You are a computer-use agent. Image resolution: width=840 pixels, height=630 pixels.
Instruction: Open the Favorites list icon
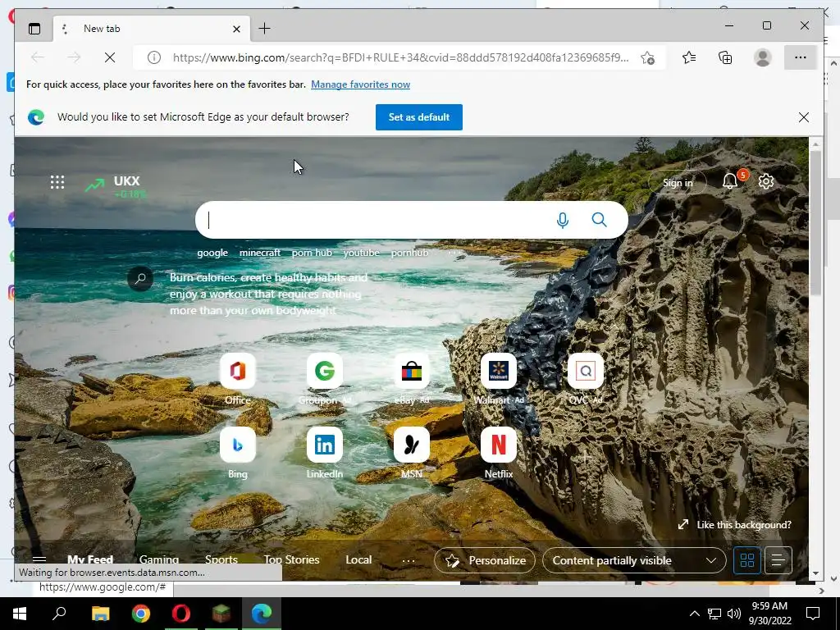689,57
